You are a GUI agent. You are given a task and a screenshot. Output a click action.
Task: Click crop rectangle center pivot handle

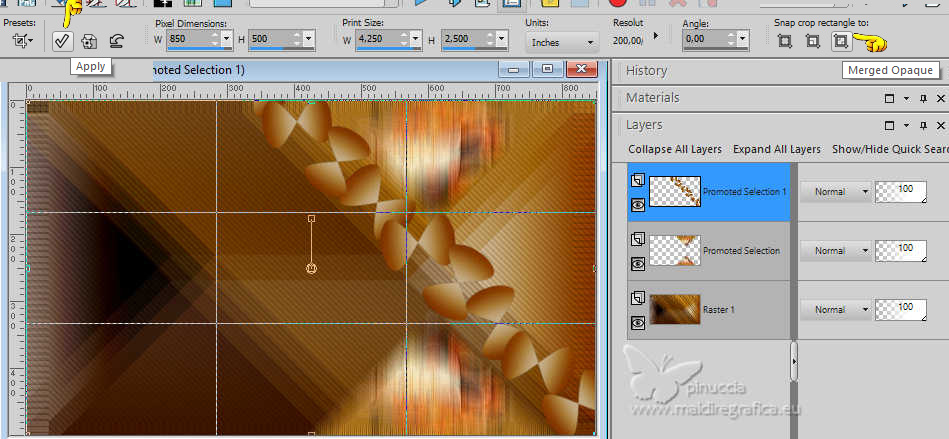pyautogui.click(x=311, y=268)
